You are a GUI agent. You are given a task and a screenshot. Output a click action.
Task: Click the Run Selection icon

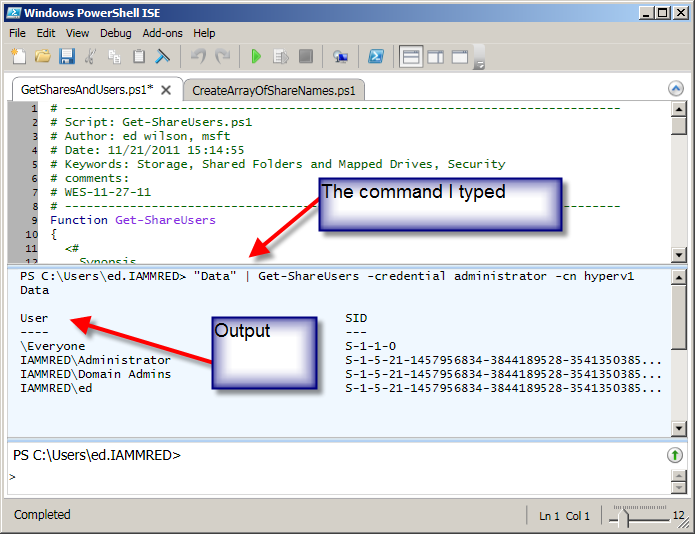click(281, 56)
